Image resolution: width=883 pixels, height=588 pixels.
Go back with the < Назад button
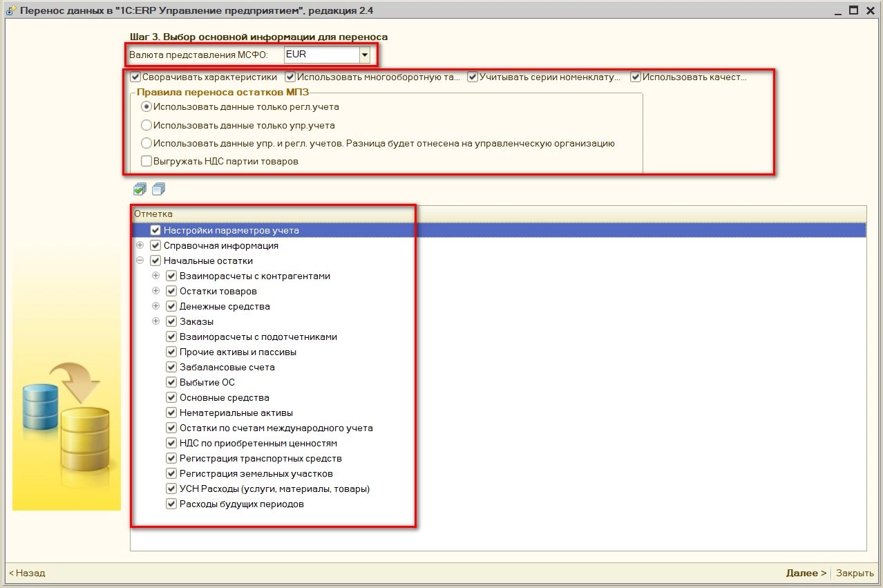(x=27, y=573)
